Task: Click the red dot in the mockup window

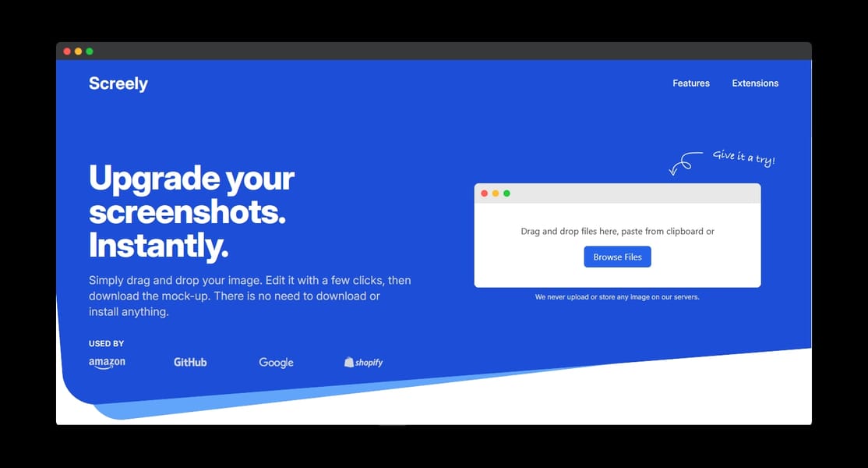Action: coord(485,193)
